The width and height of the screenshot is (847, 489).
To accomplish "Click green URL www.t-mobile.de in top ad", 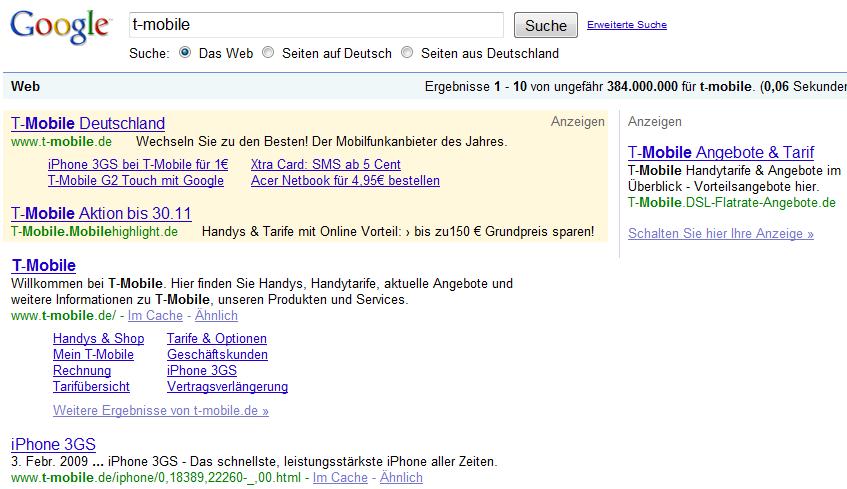I will 62,142.
